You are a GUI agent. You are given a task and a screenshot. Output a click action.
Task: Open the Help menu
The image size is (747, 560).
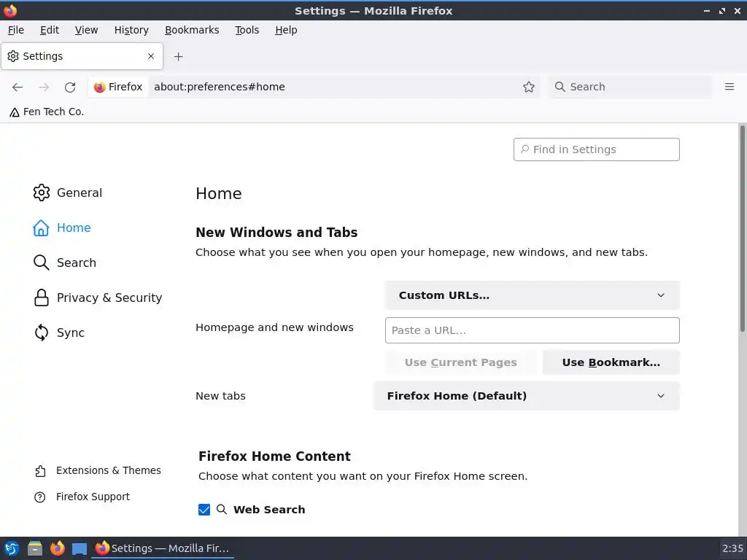coord(286,30)
